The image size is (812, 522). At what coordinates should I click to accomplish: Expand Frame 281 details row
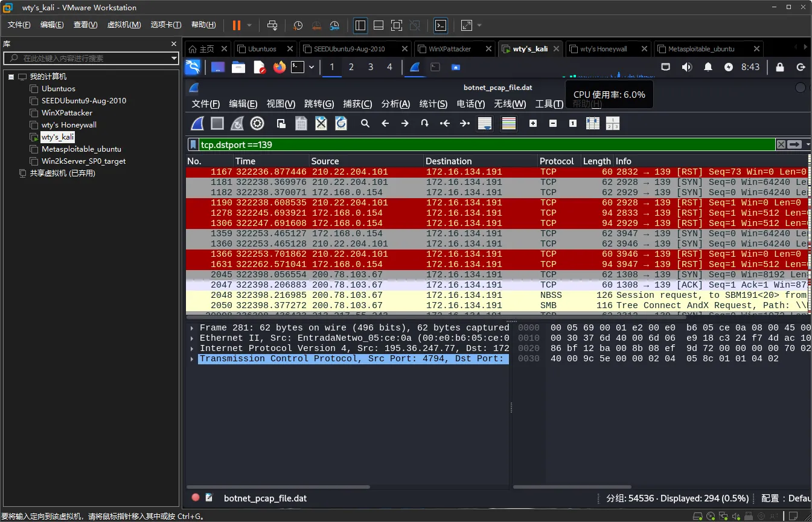click(x=193, y=328)
